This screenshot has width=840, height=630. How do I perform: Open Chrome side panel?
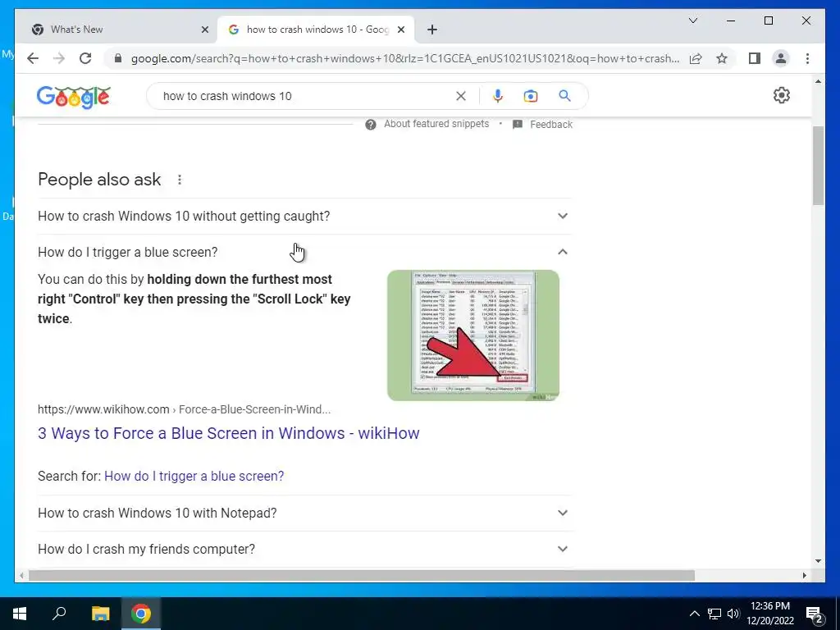755,58
